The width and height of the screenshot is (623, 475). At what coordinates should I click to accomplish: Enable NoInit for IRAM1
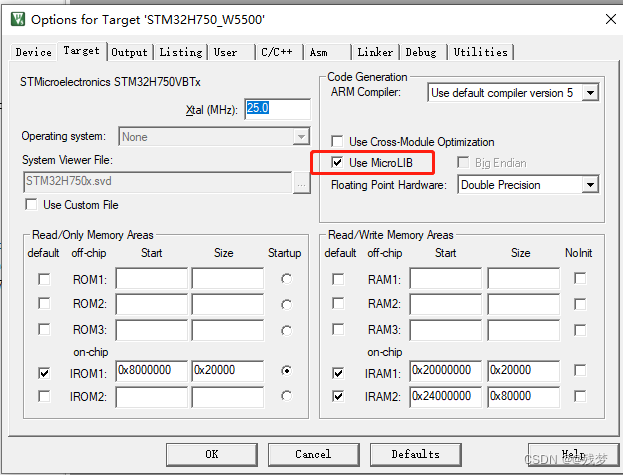[x=580, y=371]
